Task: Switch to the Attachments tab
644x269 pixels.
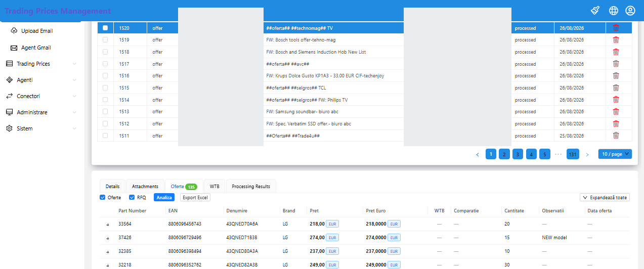Action: point(145,187)
